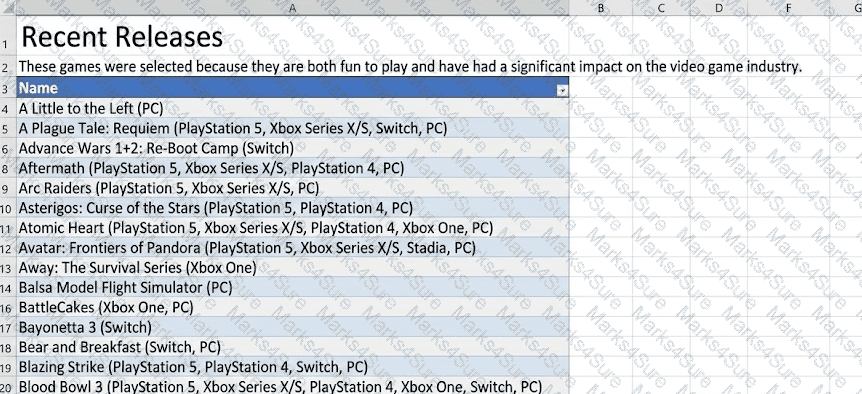Select the cell 'A Little to the Left (PC)'
This screenshot has width=862, height=394.
(x=292, y=108)
